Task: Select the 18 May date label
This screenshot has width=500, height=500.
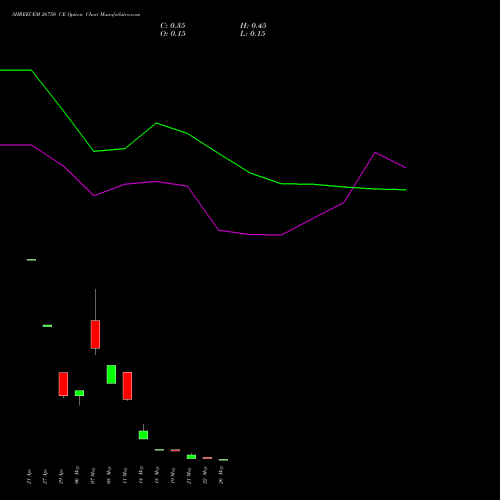Action: [x=157, y=475]
